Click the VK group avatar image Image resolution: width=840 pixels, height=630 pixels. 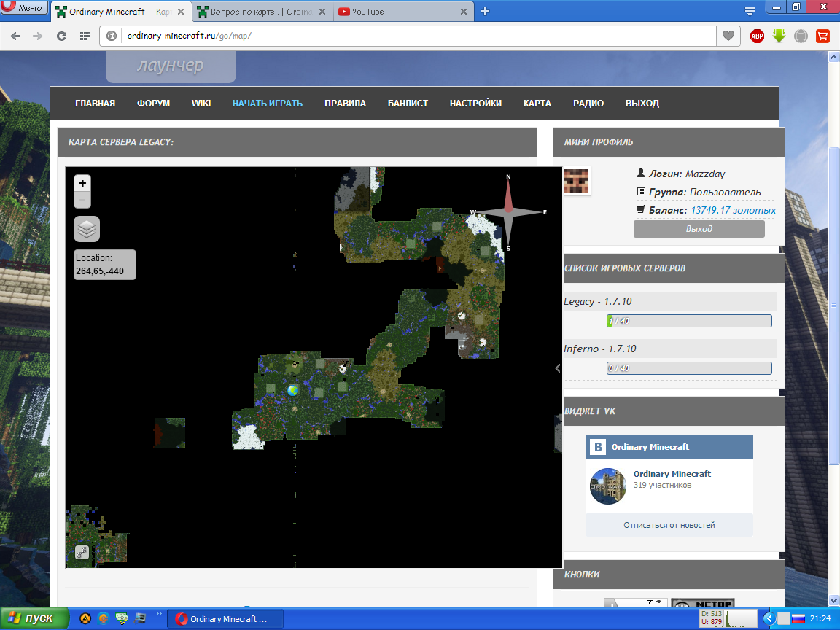[x=608, y=486]
